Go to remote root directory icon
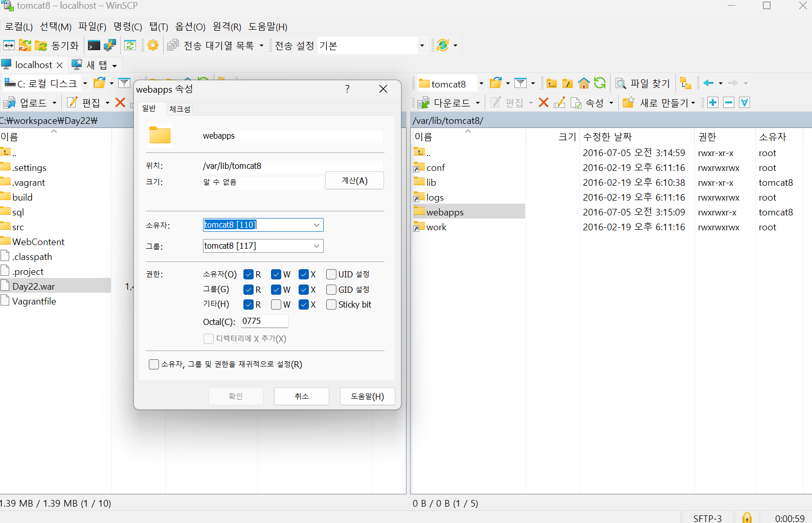This screenshot has width=812, height=523. pos(567,83)
